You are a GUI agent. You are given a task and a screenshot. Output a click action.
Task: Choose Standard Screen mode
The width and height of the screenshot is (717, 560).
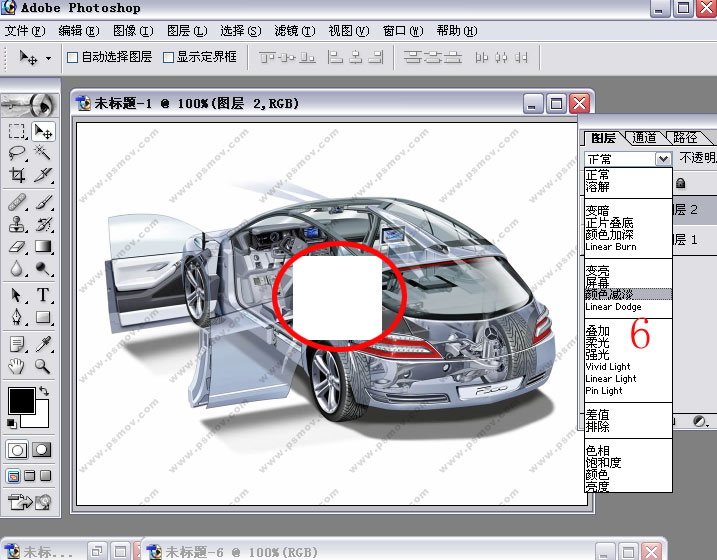tap(13, 476)
